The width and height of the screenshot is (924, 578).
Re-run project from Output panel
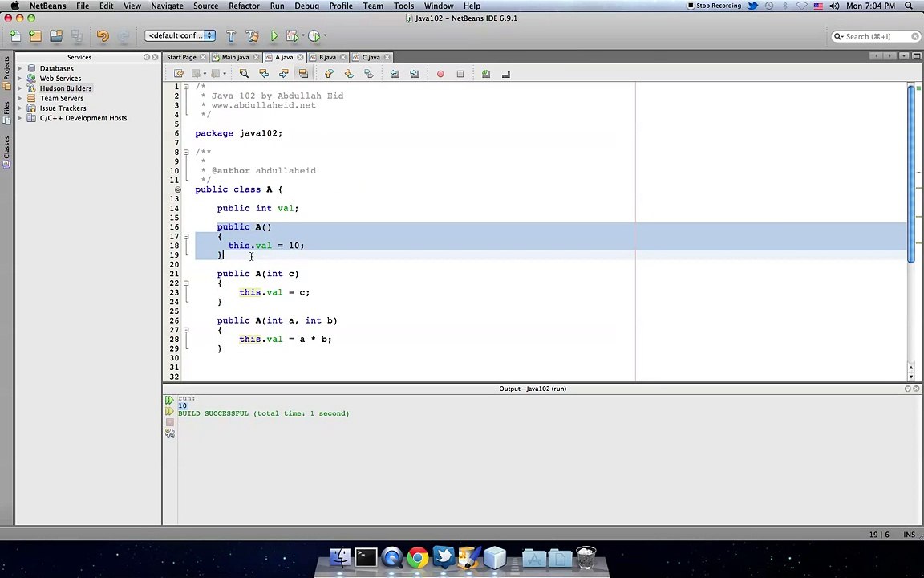[170, 400]
